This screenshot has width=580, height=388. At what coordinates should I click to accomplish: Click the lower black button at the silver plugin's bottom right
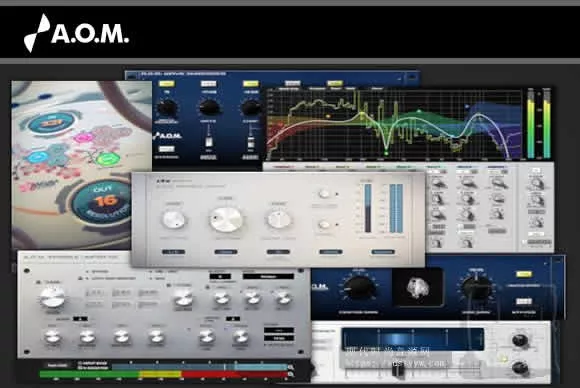coord(279,338)
